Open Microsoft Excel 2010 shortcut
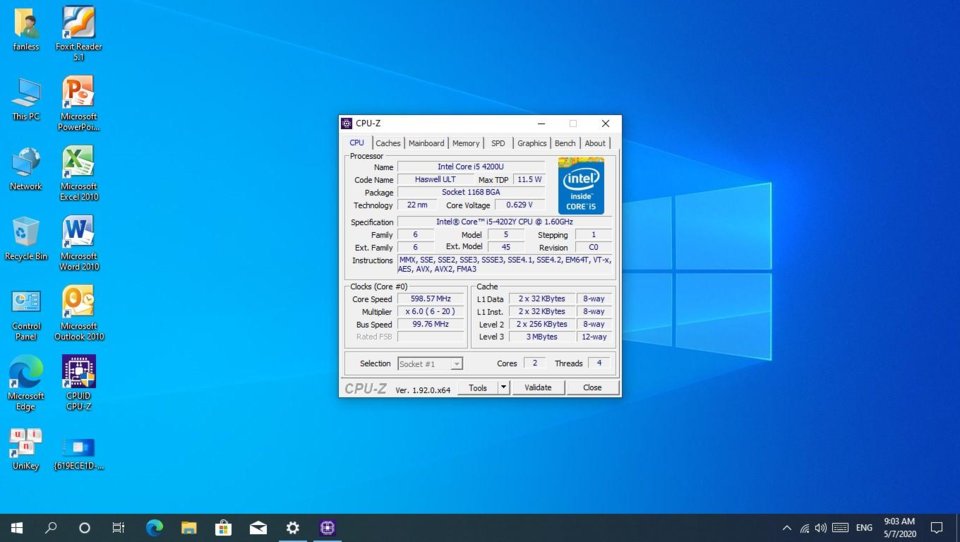Viewport: 960px width, 542px height. [x=79, y=173]
